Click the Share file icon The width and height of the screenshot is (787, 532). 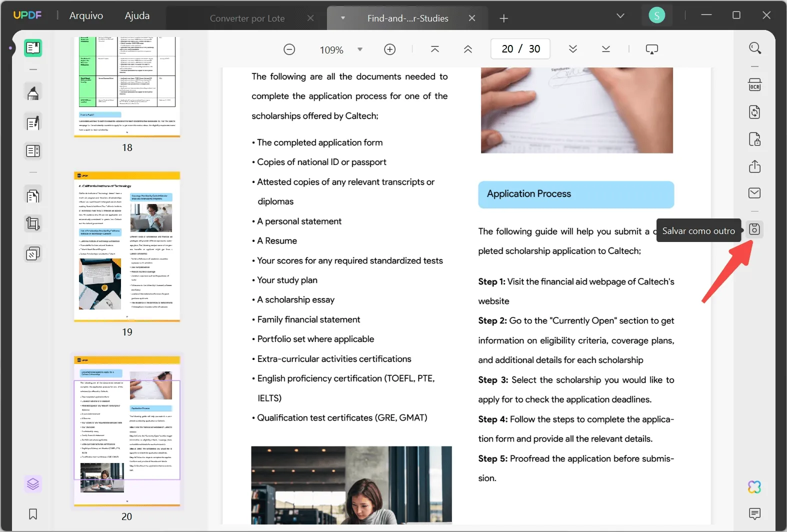coord(755,166)
